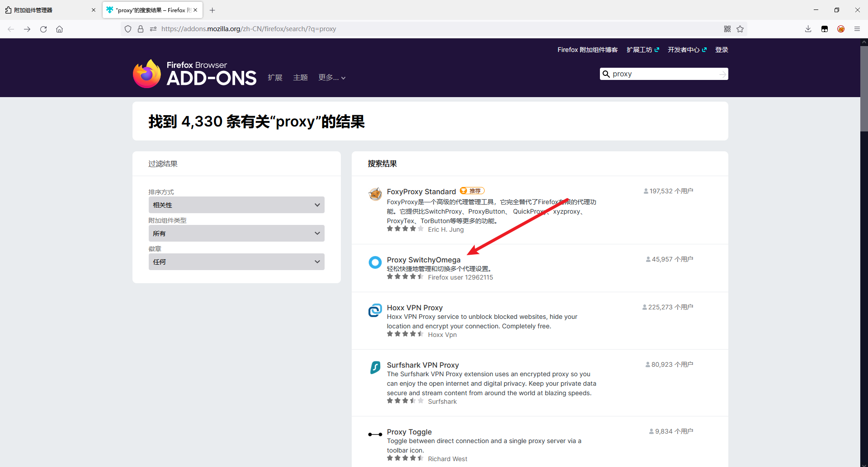Image resolution: width=868 pixels, height=467 pixels.
Task: Click the browser address bar URL
Action: click(249, 29)
